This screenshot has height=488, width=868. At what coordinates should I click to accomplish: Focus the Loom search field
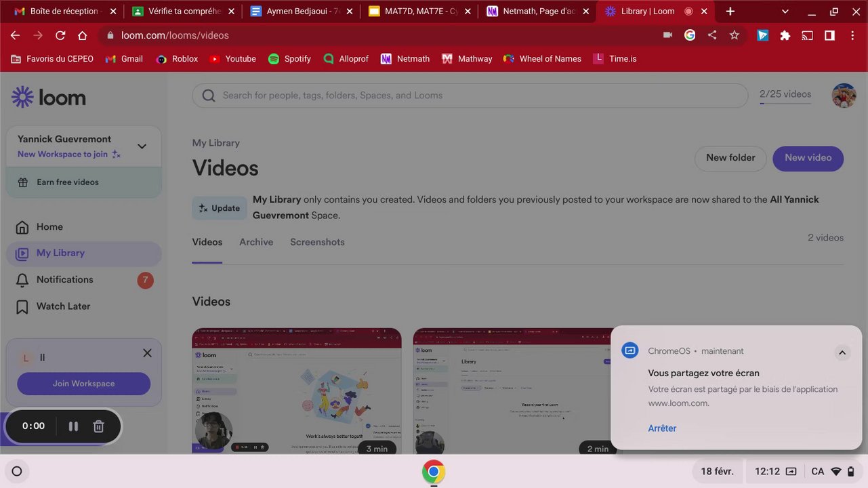click(x=470, y=96)
